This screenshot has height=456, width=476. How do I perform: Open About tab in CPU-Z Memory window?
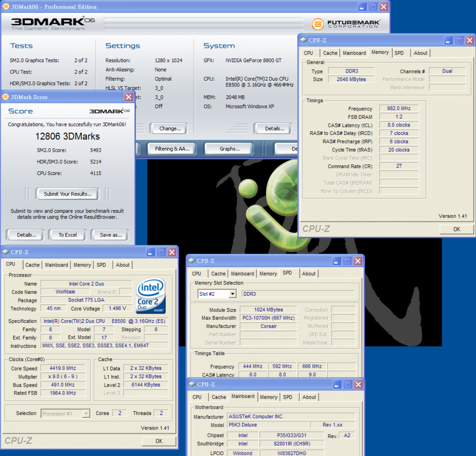click(x=420, y=53)
